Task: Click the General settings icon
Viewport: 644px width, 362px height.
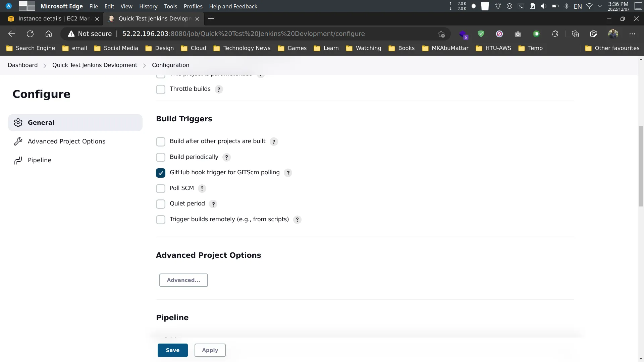Action: click(18, 122)
